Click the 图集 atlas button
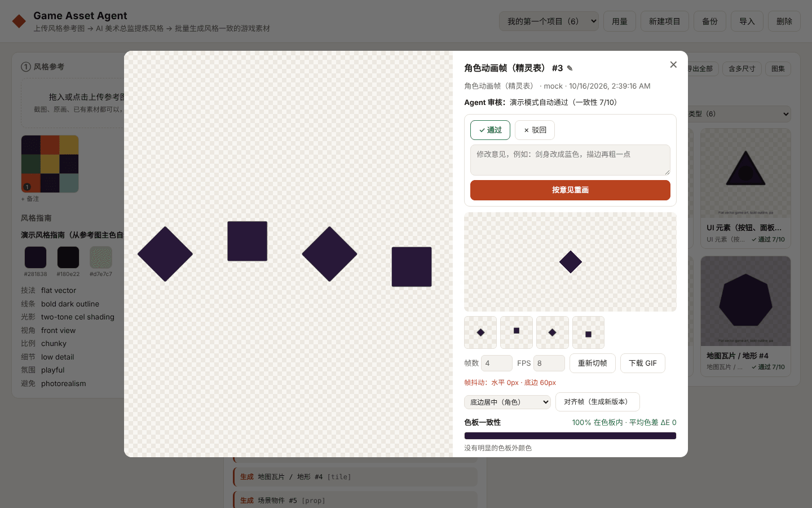The image size is (812, 508). pyautogui.click(x=778, y=69)
